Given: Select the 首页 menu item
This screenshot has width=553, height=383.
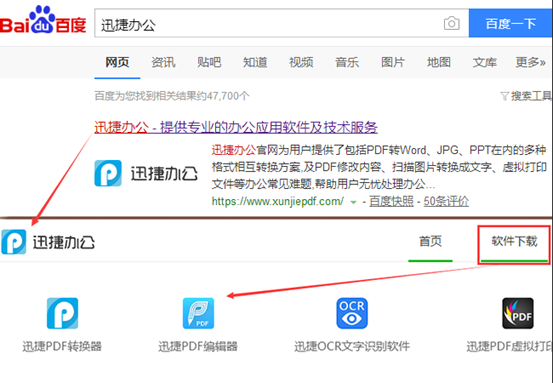Looking at the screenshot, I should (430, 242).
